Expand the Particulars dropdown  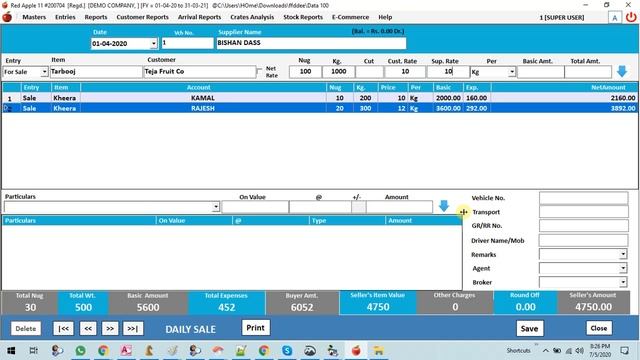pos(216,207)
